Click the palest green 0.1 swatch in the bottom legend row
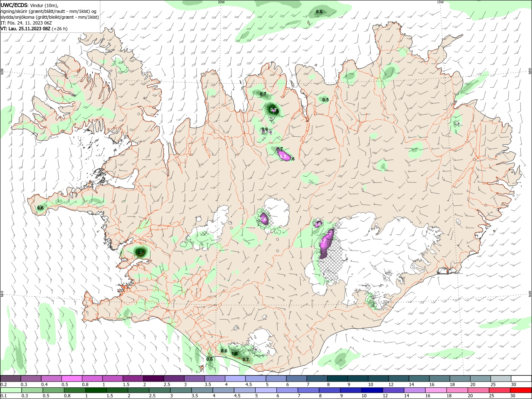 pyautogui.click(x=12, y=390)
